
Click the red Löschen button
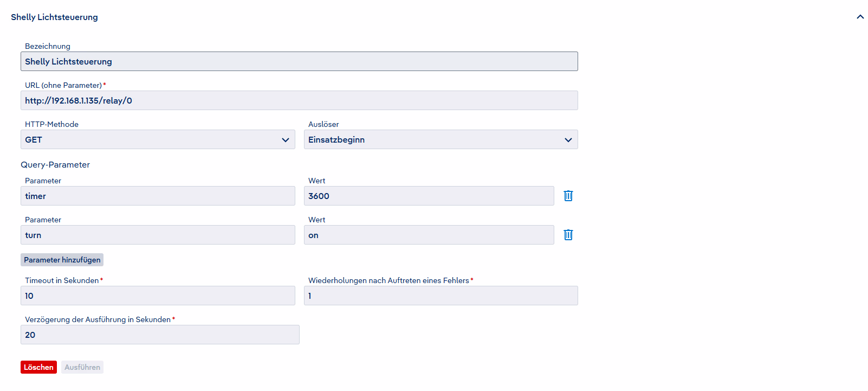[38, 367]
